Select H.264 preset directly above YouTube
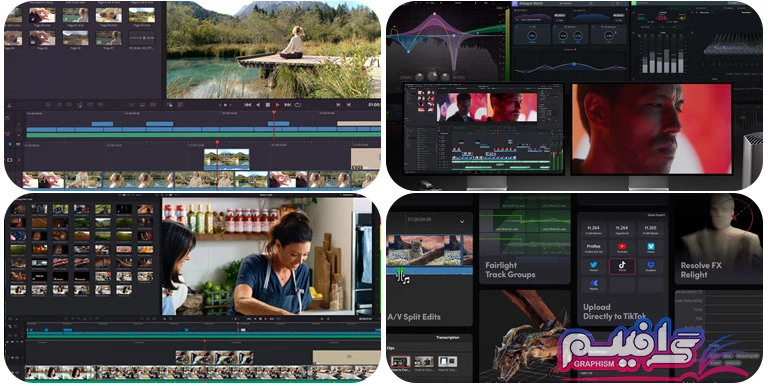 point(622,230)
